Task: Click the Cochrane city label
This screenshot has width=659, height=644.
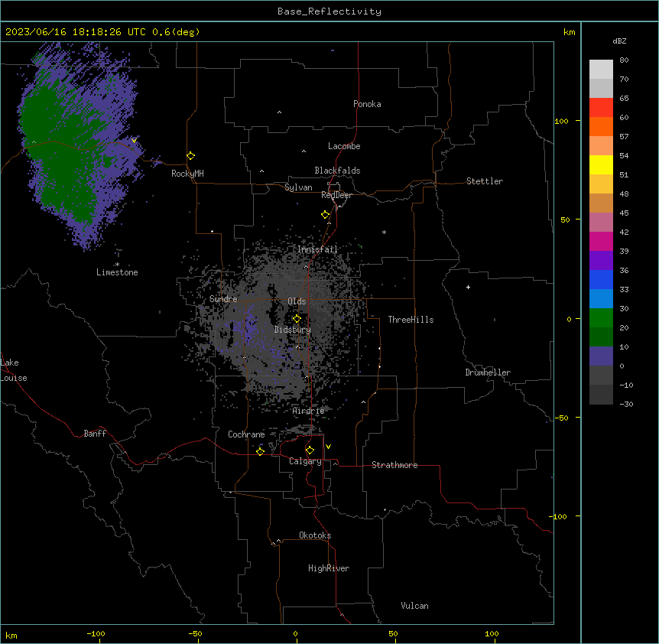Action: (246, 434)
